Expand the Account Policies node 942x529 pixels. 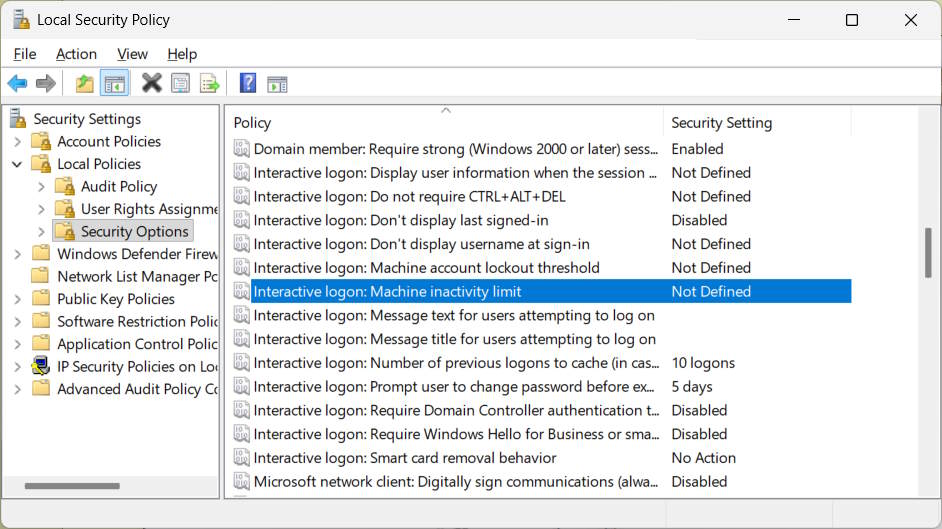pyautogui.click(x=17, y=142)
